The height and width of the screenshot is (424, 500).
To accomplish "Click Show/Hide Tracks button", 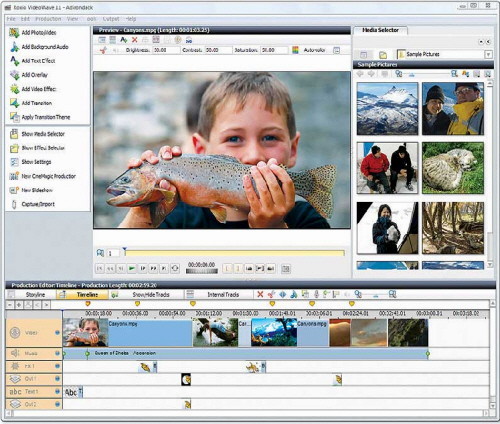I will [x=146, y=294].
